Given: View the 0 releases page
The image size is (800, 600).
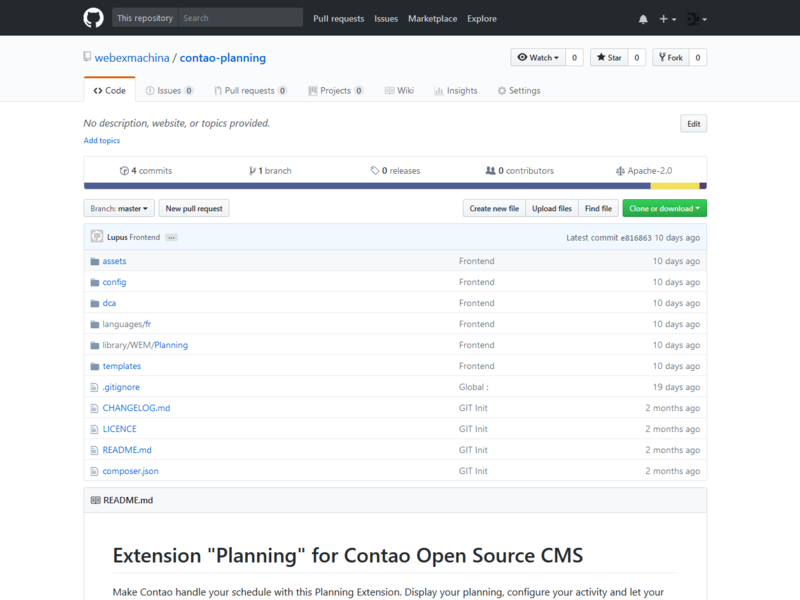Looking at the screenshot, I should point(395,170).
